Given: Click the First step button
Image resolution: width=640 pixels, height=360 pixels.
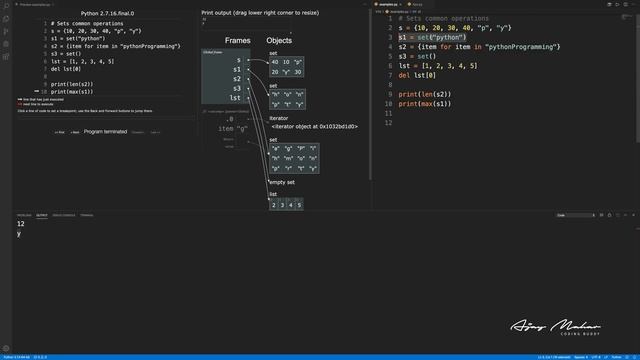Looking at the screenshot, I should coord(60,132).
